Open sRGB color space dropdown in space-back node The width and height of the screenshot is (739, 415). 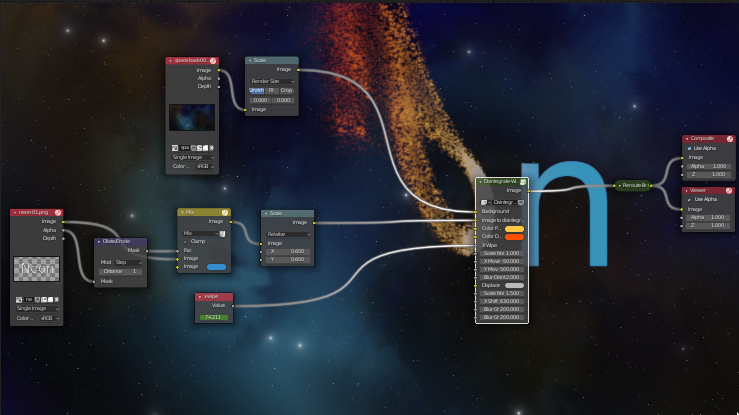pyautogui.click(x=205, y=167)
